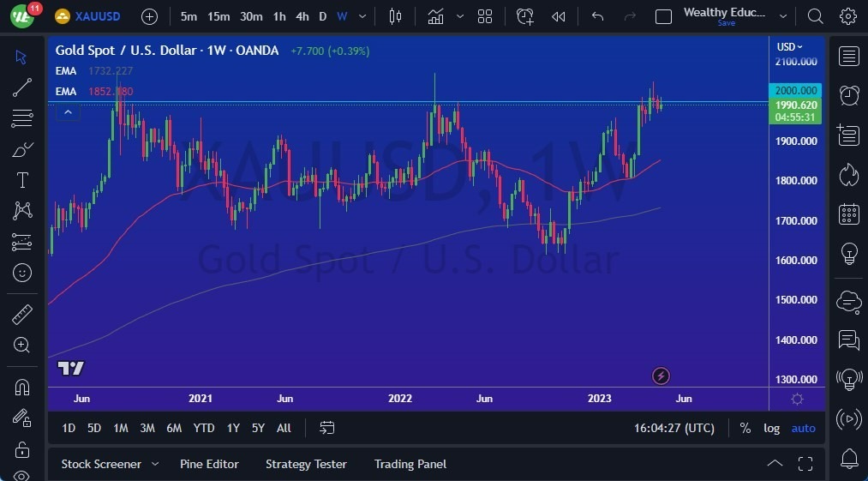868x481 pixels.
Task: Undo the last chart action
Action: click(x=597, y=16)
